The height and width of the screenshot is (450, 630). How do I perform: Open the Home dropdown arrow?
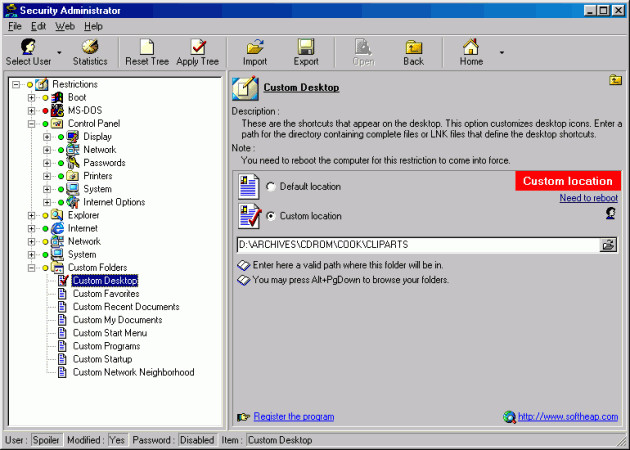501,53
